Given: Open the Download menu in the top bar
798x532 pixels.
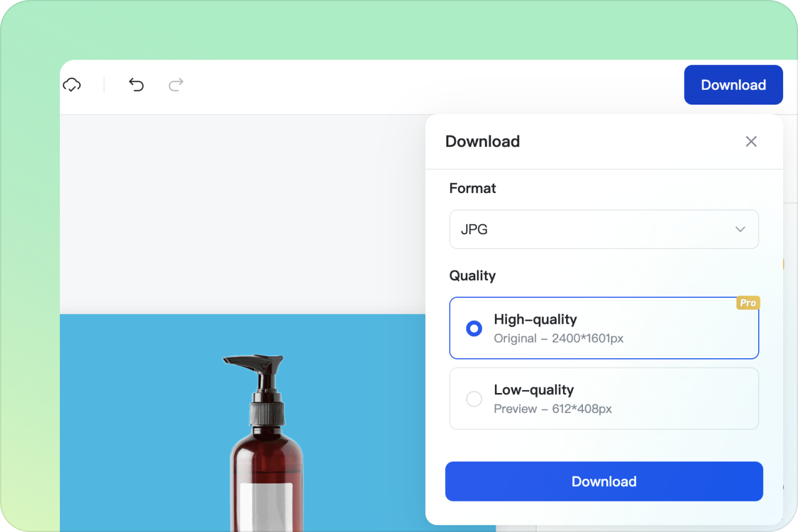Looking at the screenshot, I should (733, 85).
